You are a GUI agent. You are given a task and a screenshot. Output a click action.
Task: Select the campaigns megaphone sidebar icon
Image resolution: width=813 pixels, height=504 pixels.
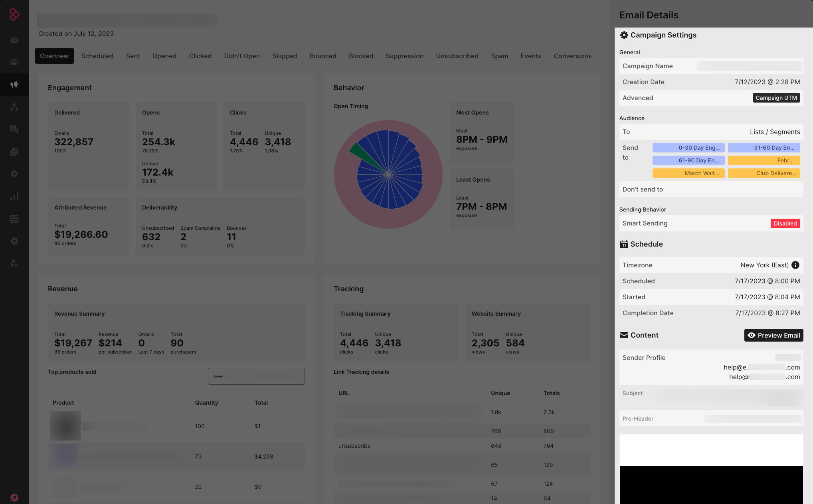(14, 84)
